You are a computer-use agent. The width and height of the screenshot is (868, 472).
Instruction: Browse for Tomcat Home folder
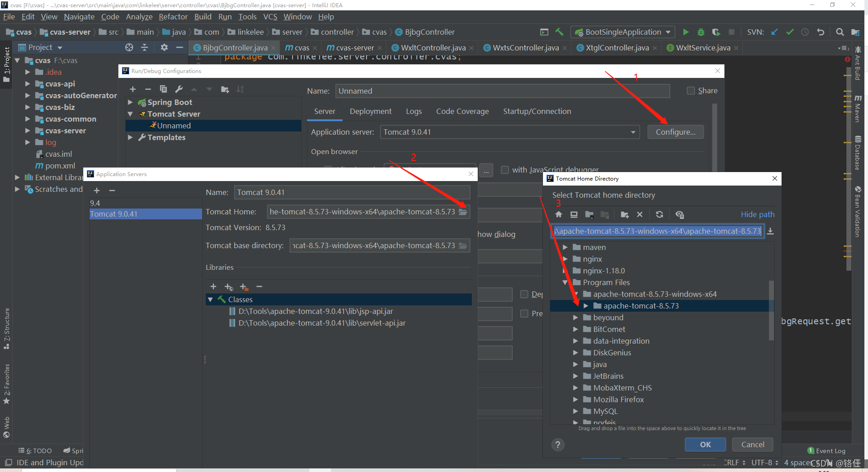click(x=463, y=212)
